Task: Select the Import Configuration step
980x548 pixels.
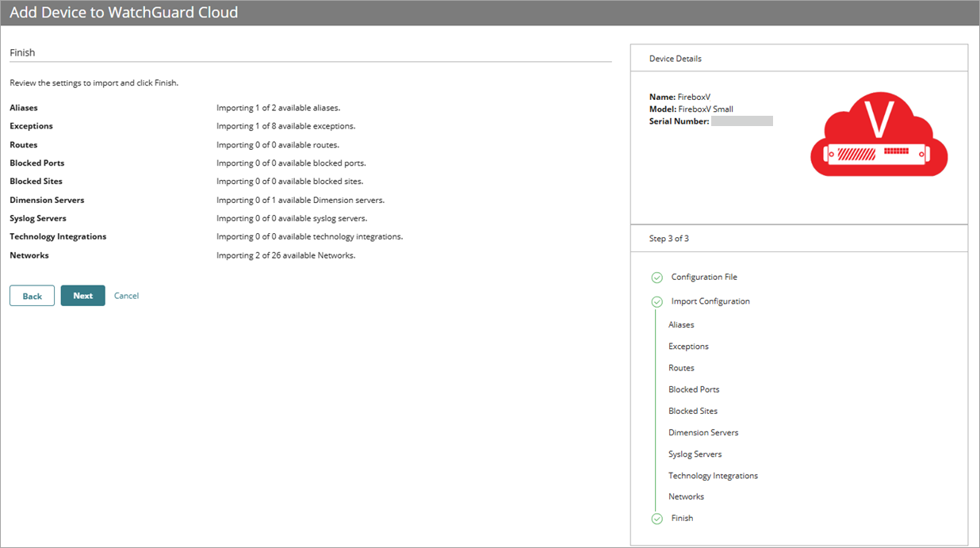Action: point(710,301)
